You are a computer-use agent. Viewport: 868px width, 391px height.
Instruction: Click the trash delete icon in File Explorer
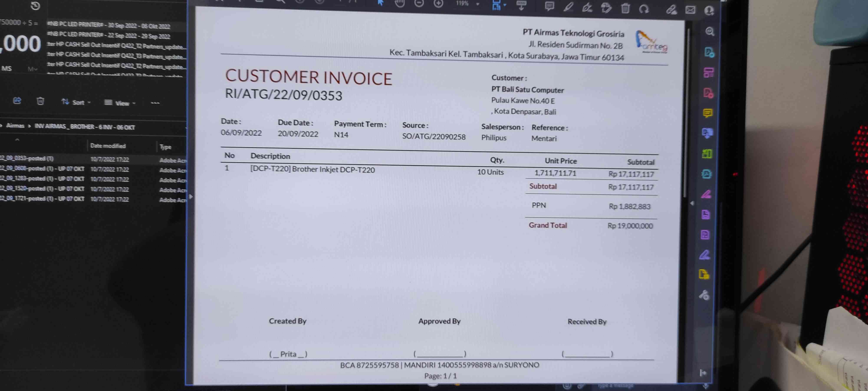tap(40, 101)
